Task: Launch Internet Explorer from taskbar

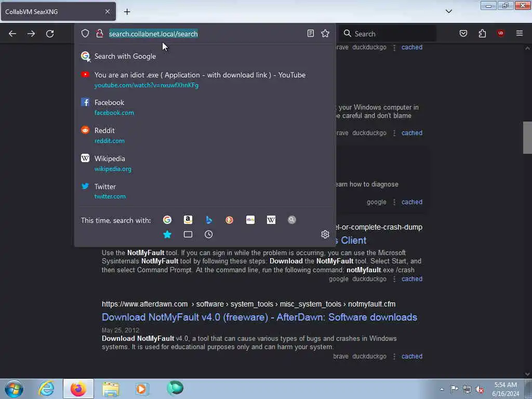Action: [x=46, y=389]
